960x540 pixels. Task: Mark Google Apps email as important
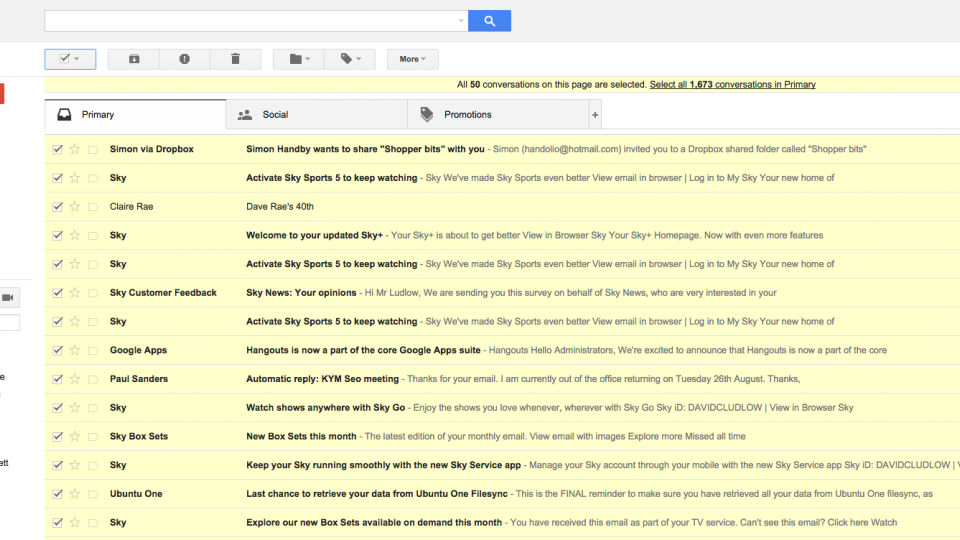tap(92, 351)
